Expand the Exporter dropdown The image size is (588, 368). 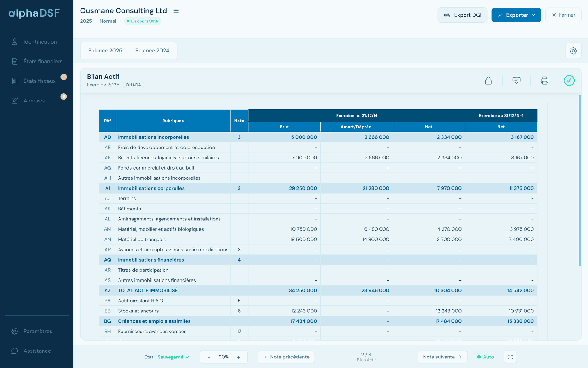coord(516,15)
